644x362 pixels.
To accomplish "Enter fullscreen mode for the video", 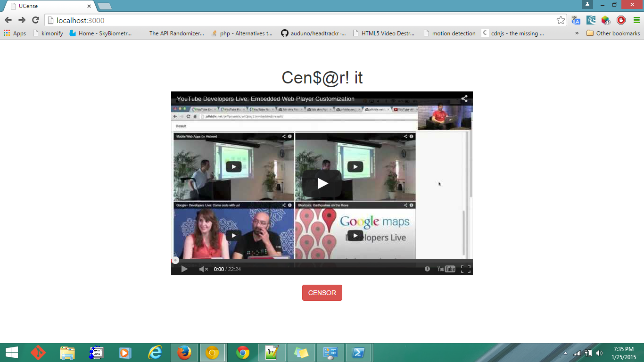I will pos(465,269).
